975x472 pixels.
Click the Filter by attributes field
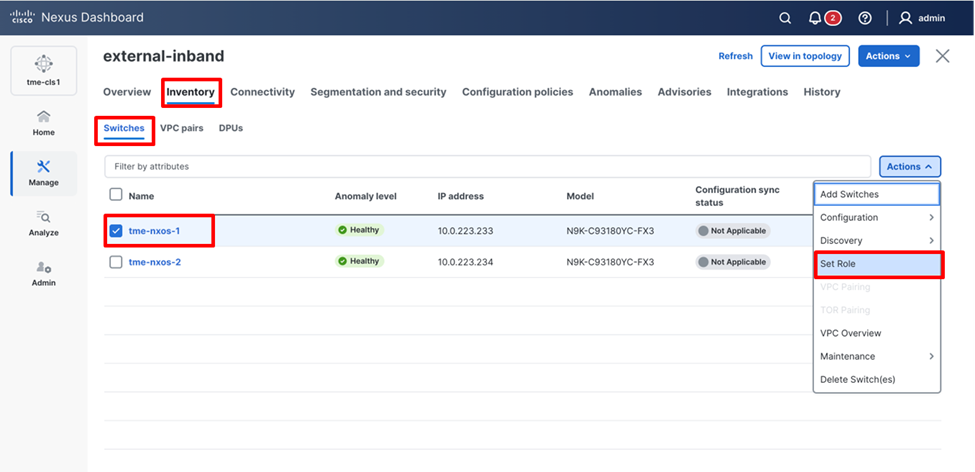point(486,166)
